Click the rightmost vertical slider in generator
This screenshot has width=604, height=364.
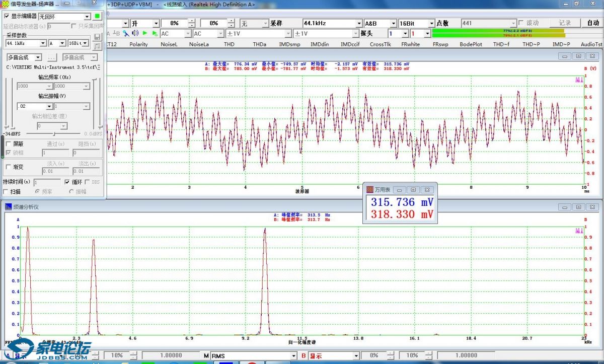(x=100, y=104)
